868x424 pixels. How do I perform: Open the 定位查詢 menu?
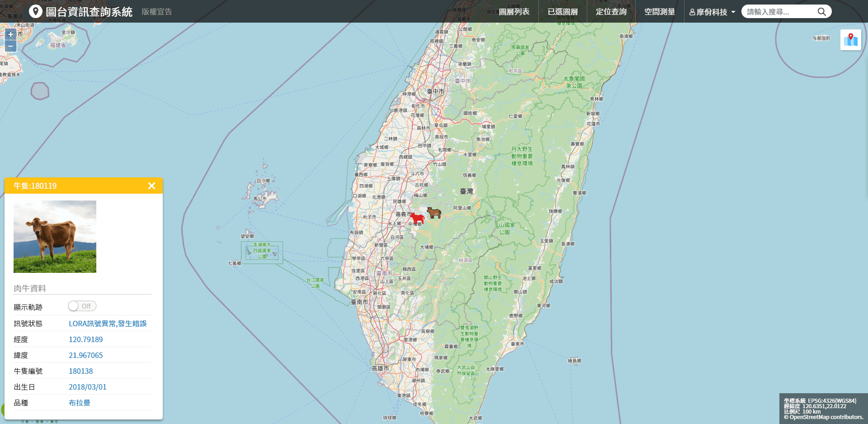coord(611,12)
